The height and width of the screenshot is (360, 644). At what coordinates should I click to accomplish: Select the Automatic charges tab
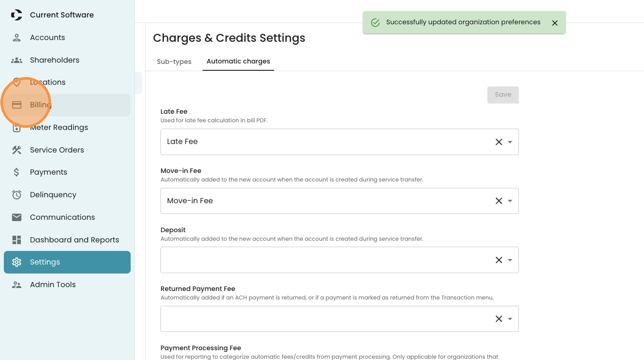(x=238, y=61)
